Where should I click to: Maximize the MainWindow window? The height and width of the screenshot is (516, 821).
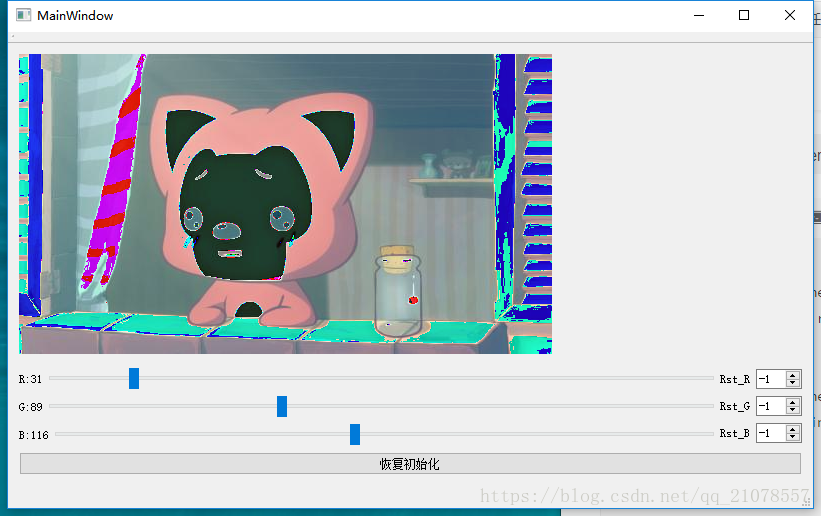(744, 15)
